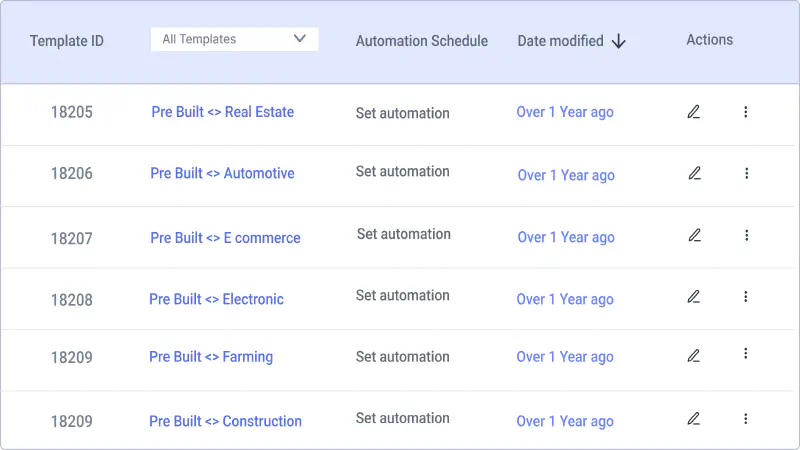800x450 pixels.
Task: Set automation for Construction template
Action: pyautogui.click(x=403, y=418)
